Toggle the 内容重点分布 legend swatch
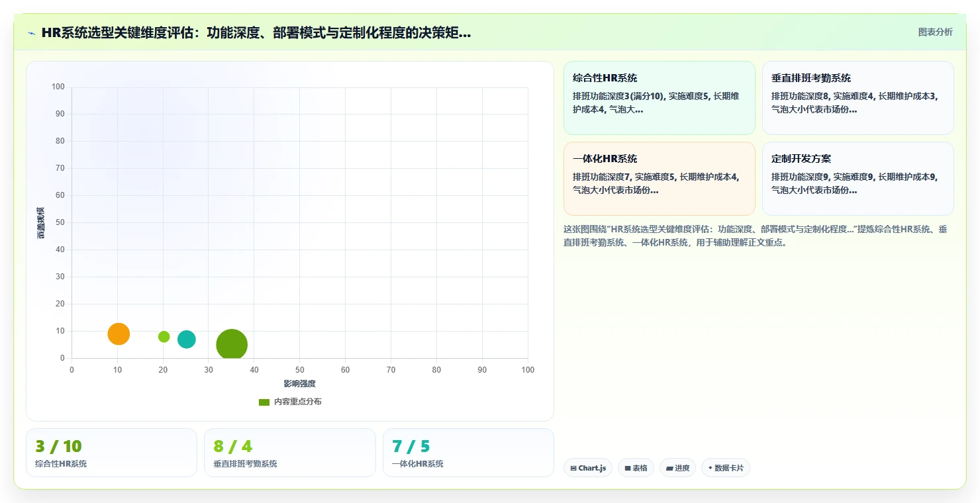 tap(264, 402)
